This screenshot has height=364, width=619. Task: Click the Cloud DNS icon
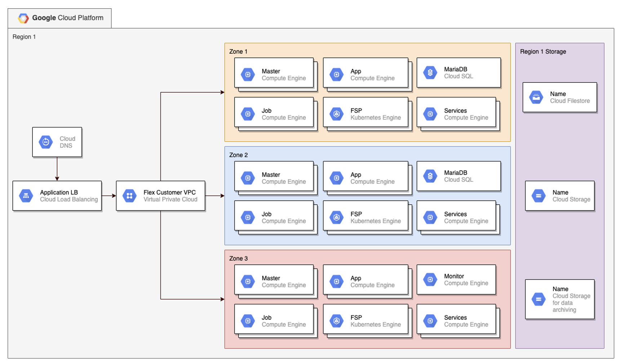(46, 142)
